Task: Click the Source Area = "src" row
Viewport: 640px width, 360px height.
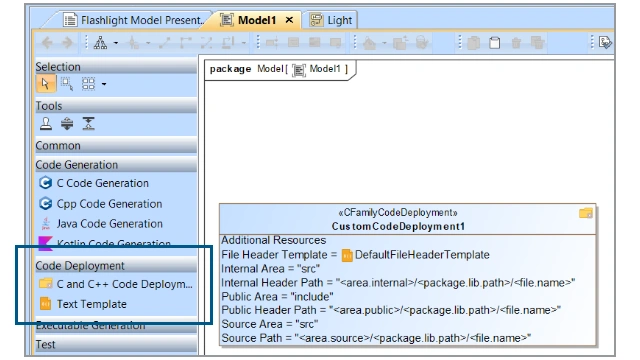Action: 270,324
